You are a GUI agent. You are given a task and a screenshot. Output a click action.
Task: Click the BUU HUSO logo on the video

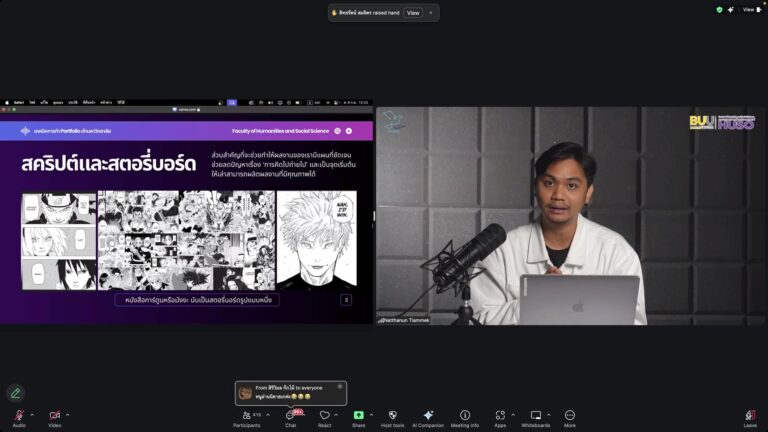coord(722,122)
